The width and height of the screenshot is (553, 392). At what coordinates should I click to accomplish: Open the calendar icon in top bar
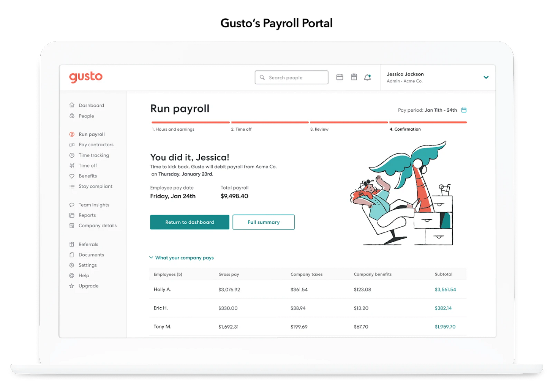[340, 77]
